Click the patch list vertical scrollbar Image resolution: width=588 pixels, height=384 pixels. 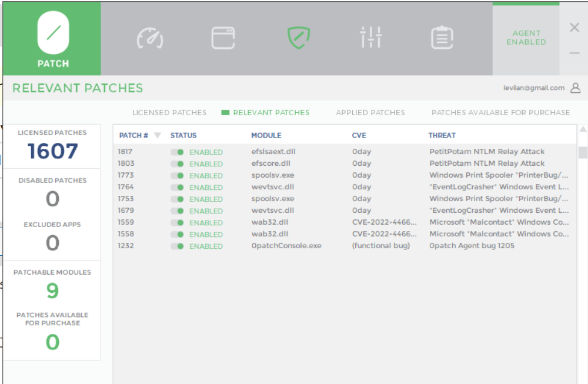pos(583,153)
